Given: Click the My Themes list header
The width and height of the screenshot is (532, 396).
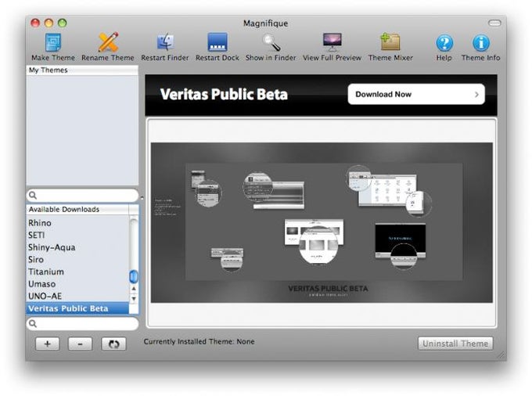Looking at the screenshot, I should tap(82, 70).
